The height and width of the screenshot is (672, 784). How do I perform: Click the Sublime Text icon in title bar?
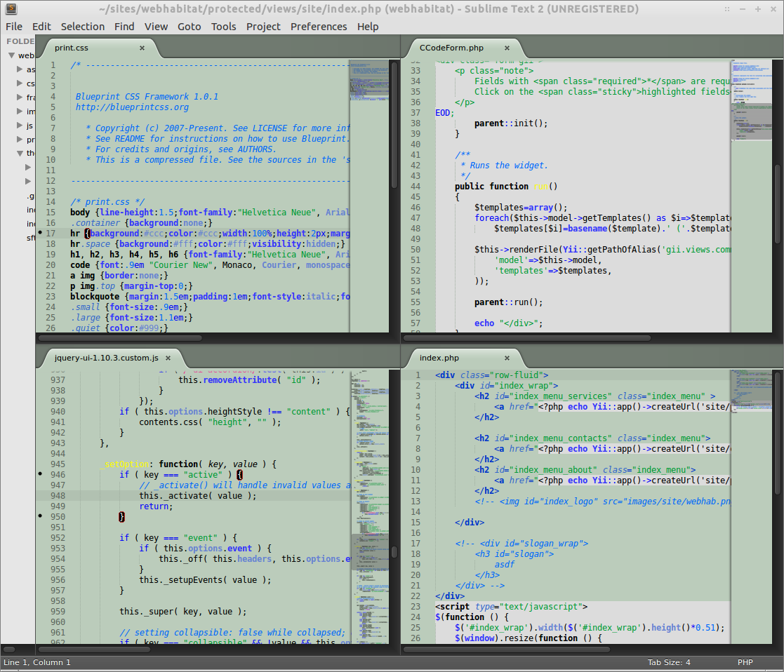click(11, 9)
